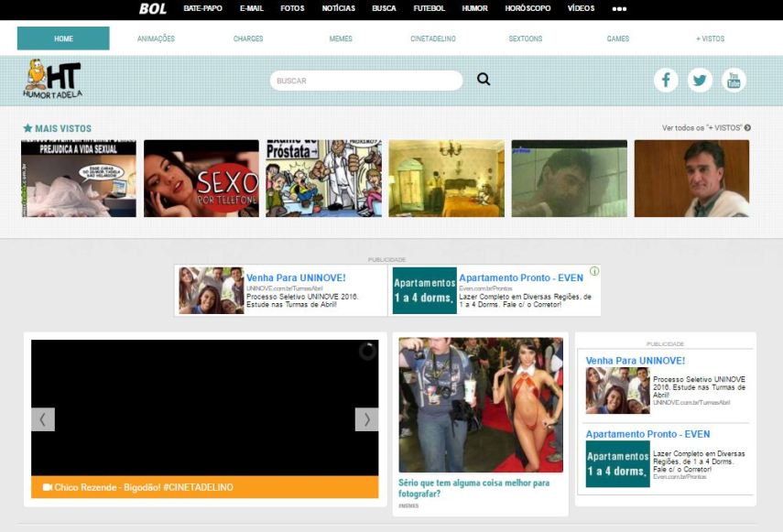Open the Twitter social icon
783x532 pixels.
[x=700, y=81]
